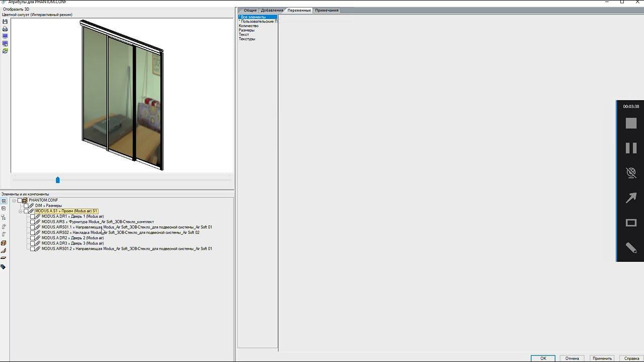Click the orange angled profile icon
The width and height of the screenshot is (644, 362).
point(4,250)
